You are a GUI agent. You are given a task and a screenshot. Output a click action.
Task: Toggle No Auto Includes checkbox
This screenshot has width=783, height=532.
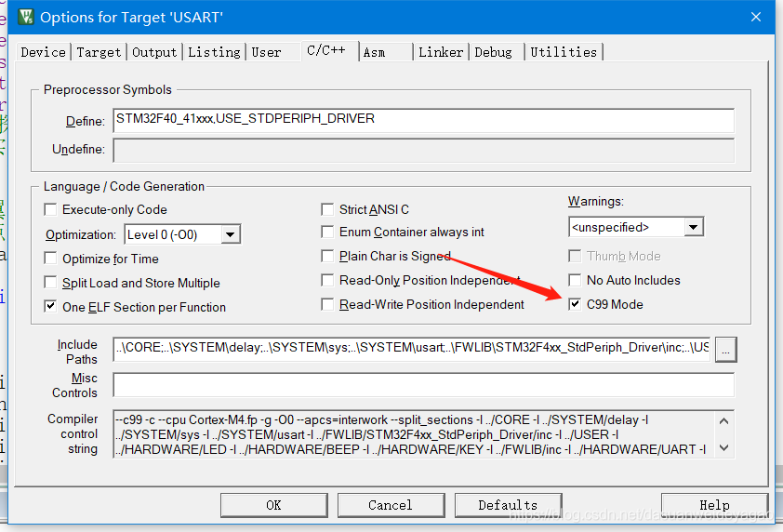575,280
